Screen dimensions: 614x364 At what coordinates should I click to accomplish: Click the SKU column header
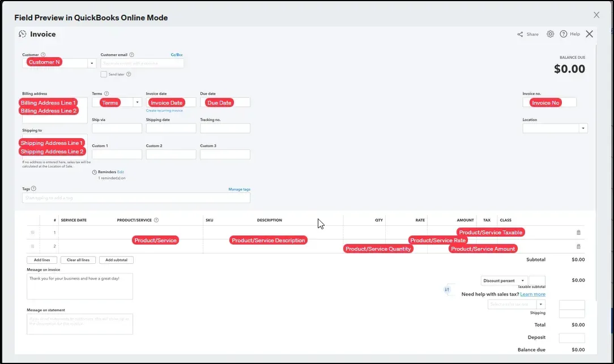pyautogui.click(x=210, y=220)
